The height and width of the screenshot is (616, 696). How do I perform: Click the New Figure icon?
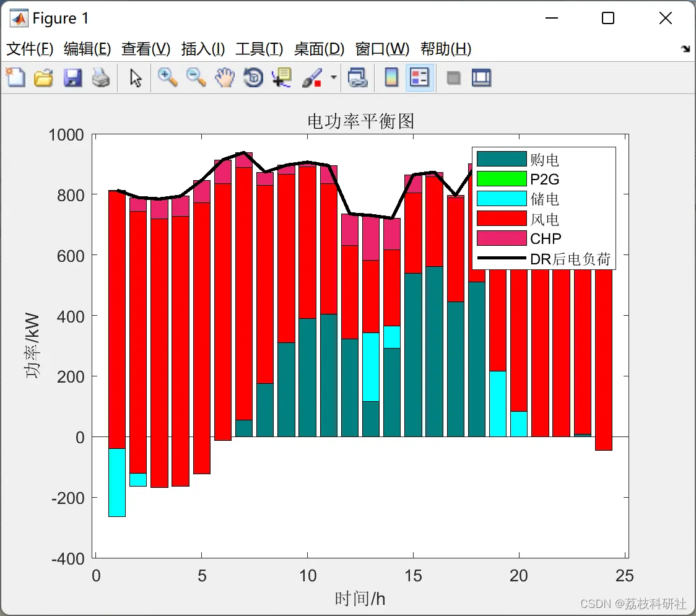(15, 77)
